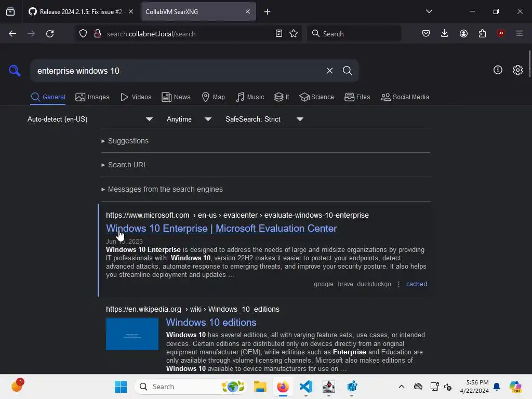Open the clock showing 5:56 PM
This screenshot has width=532, height=399.
(474, 387)
